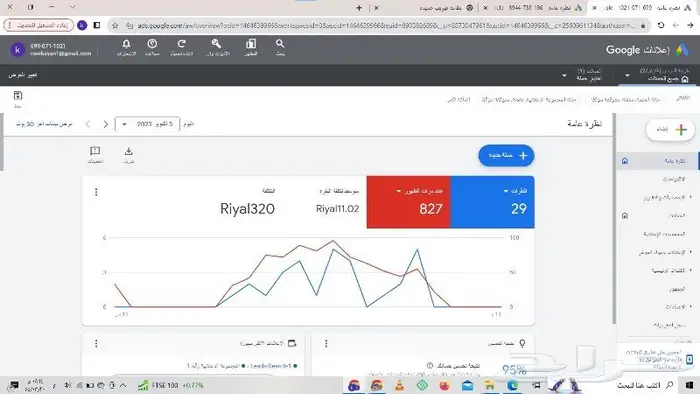Show hidden tray icons with the taskbar chevron
The height and width of the screenshot is (394, 700).
(123, 385)
